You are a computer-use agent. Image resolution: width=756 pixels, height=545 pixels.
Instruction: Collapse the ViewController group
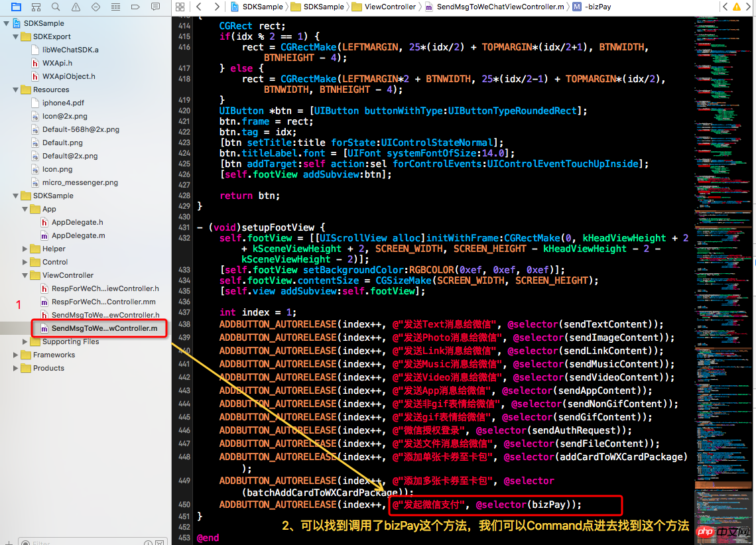[25, 275]
